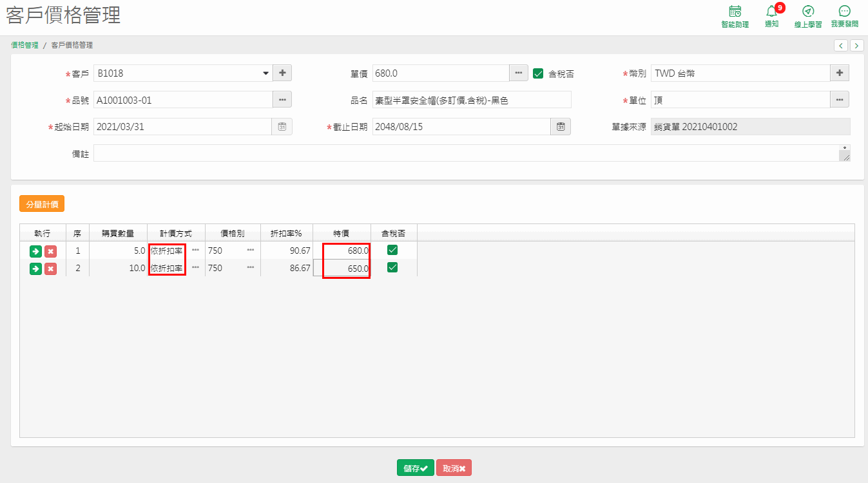The width and height of the screenshot is (868, 483).
Task: Click the 折扣率% column header
Action: (x=287, y=233)
